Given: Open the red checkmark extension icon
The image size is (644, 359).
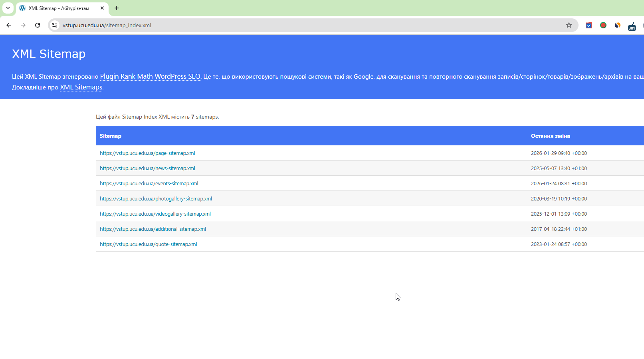Looking at the screenshot, I should click(x=589, y=25).
